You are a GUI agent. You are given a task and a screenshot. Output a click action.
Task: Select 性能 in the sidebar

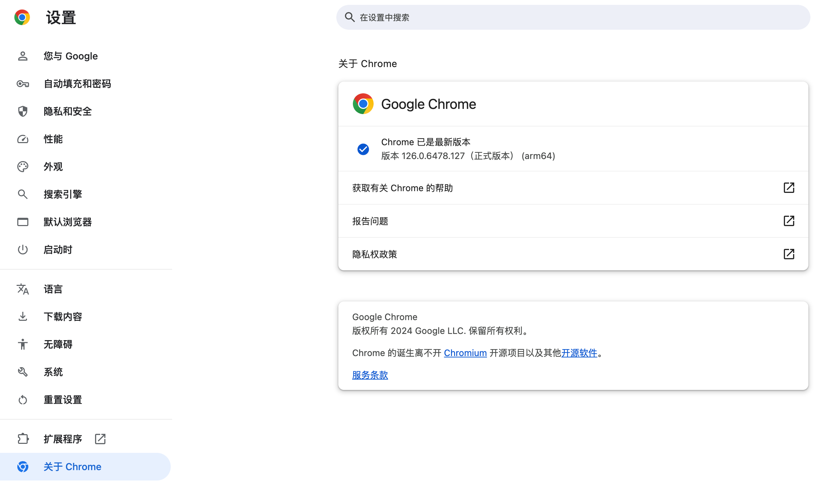point(85,139)
